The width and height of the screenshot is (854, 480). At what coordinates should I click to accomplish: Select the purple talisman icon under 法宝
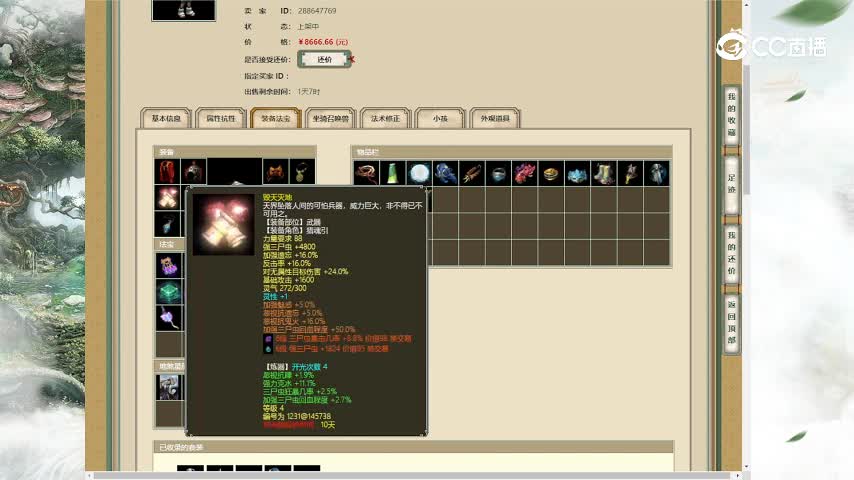coord(169,266)
